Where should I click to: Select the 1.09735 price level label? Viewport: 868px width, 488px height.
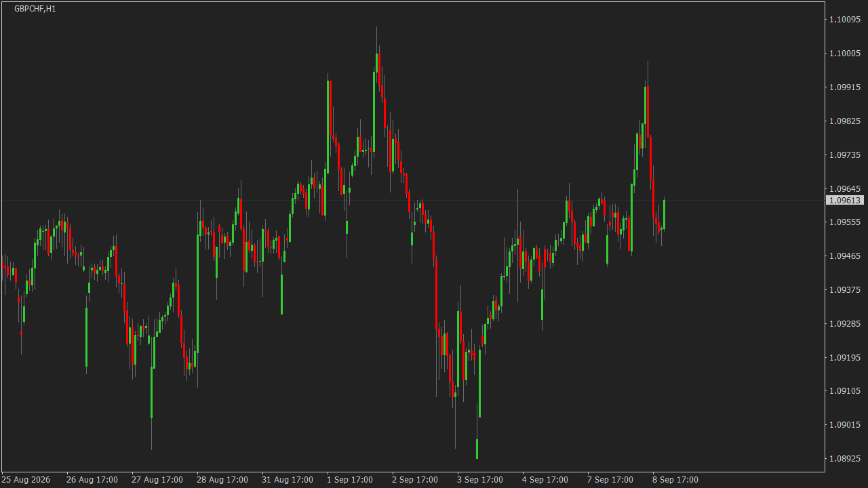[x=845, y=155]
